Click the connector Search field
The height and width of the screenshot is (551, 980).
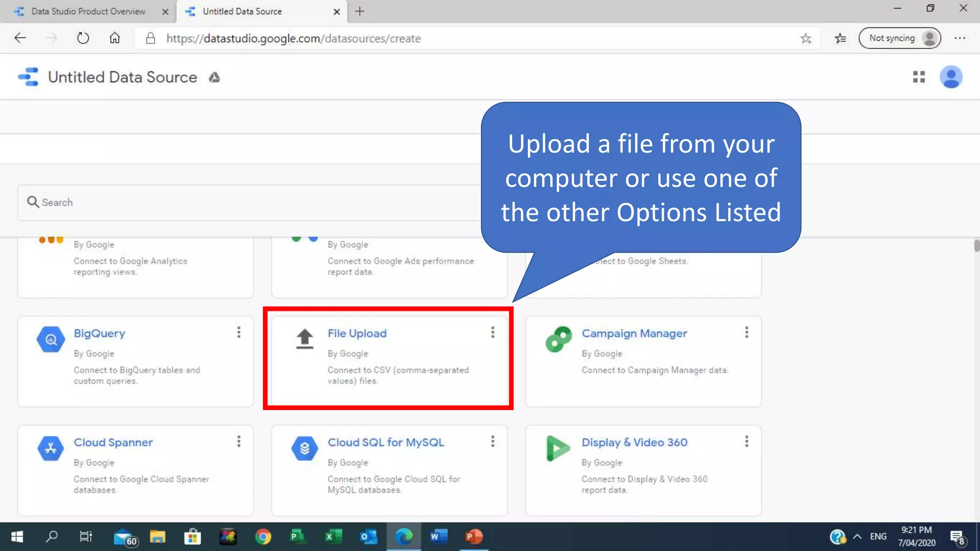click(x=250, y=202)
